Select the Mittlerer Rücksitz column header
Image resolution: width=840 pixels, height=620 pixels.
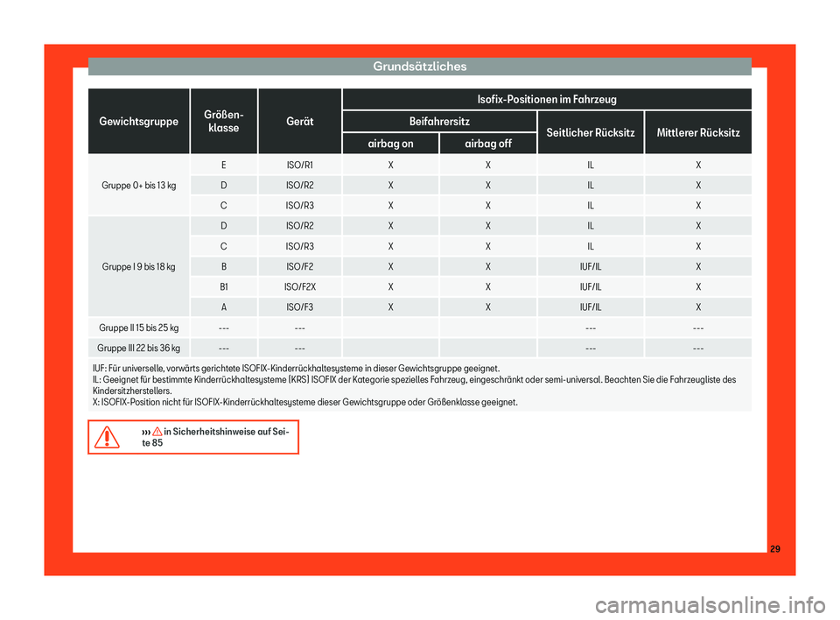698,132
